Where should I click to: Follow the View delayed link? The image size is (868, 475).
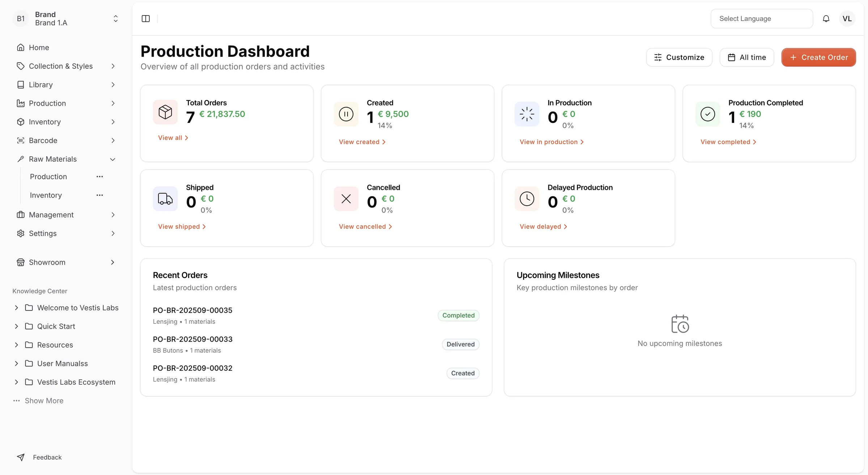tap(543, 227)
